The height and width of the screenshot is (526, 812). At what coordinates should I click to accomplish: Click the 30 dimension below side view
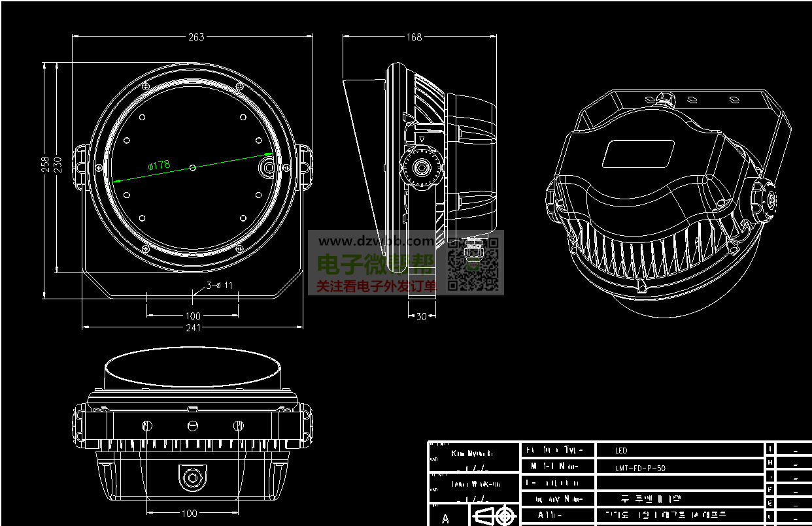(421, 316)
